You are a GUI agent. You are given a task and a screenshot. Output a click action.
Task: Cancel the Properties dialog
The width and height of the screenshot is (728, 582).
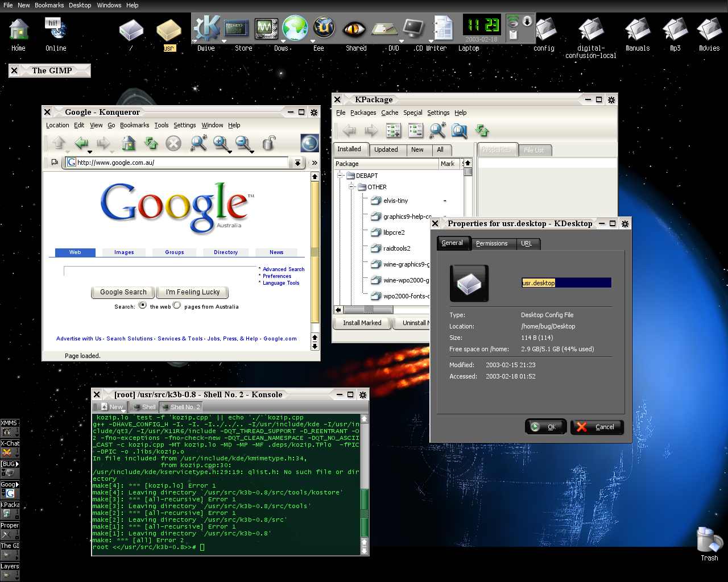tap(597, 427)
